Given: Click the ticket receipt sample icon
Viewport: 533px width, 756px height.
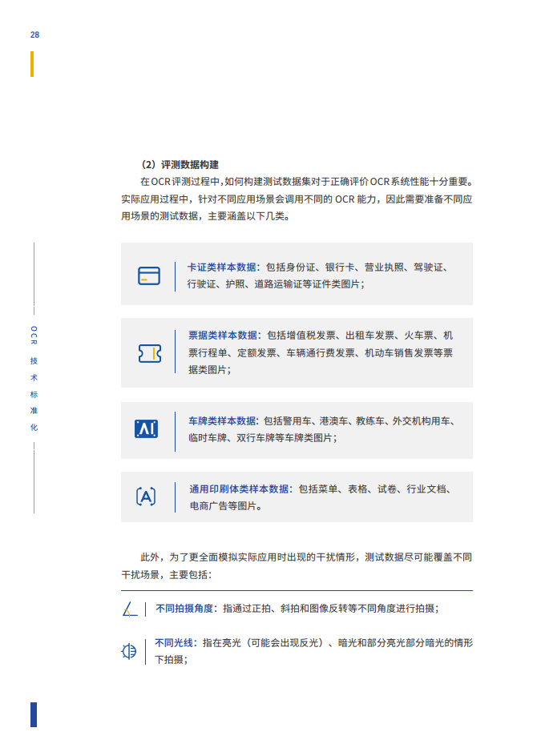Looking at the screenshot, I should coord(150,353).
